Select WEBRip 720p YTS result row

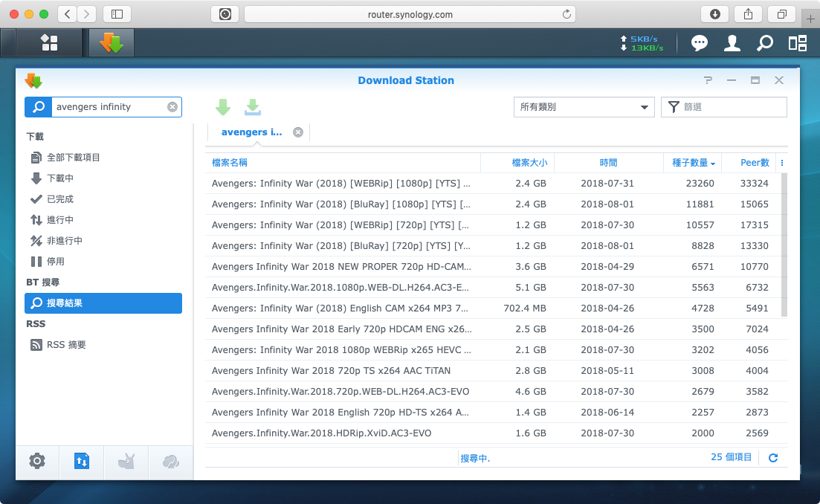pos(491,225)
